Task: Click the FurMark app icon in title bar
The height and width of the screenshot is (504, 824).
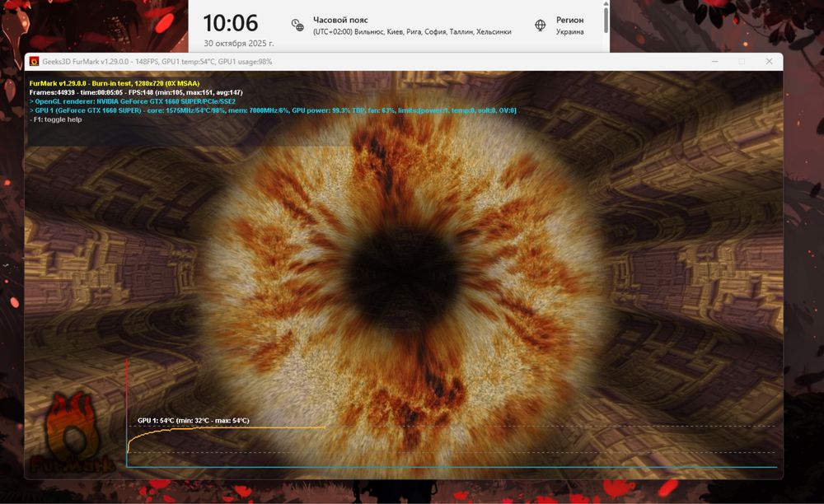Action: (x=34, y=62)
